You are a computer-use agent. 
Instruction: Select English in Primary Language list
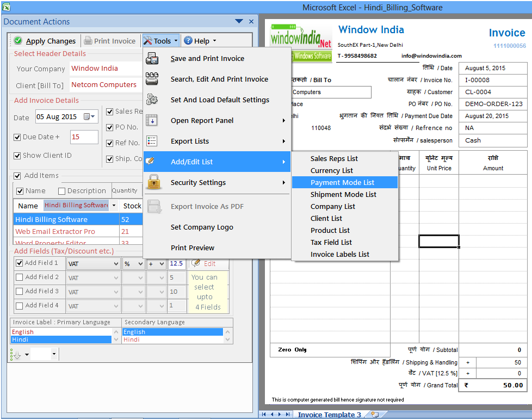pyautogui.click(x=61, y=332)
